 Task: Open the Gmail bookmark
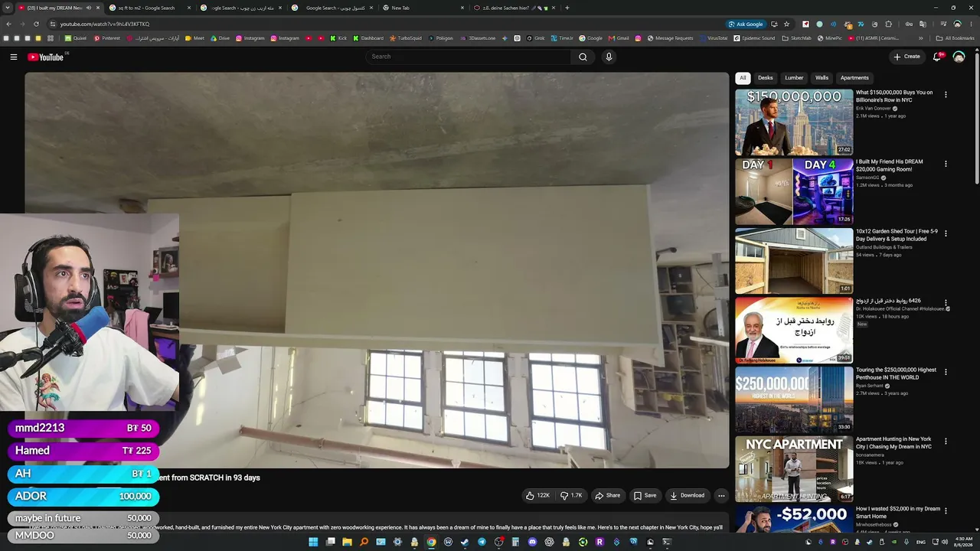pos(619,38)
